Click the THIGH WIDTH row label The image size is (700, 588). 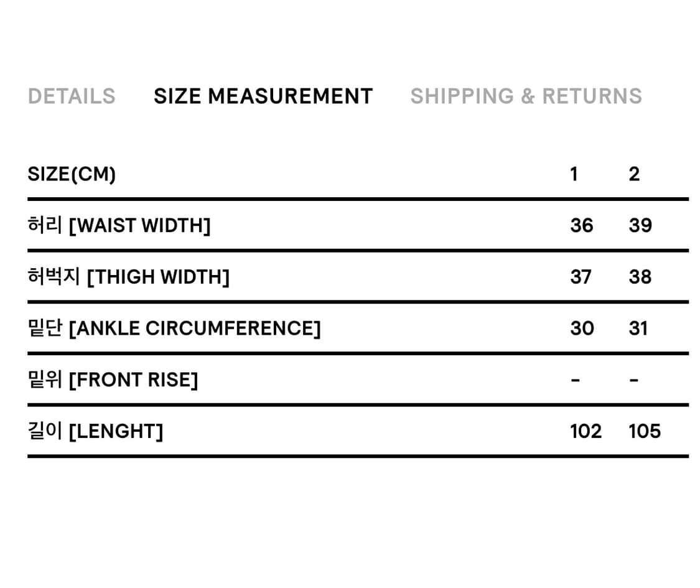coord(128,277)
